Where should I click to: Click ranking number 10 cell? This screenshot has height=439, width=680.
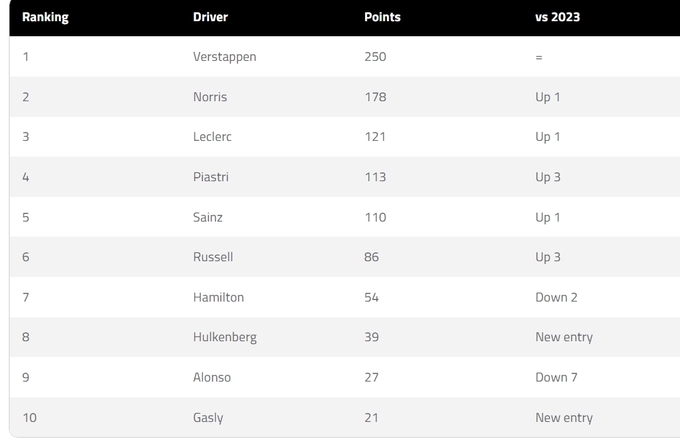coord(29,417)
